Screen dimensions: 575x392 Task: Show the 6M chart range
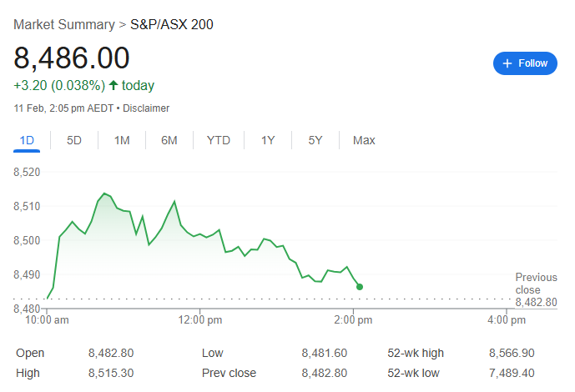(x=169, y=140)
